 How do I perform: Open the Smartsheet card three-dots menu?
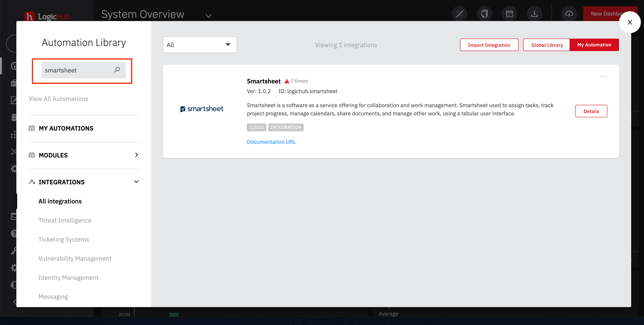point(603,76)
